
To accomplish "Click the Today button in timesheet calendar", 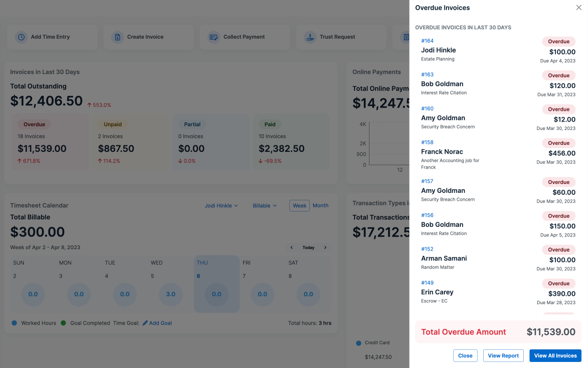I will point(308,247).
